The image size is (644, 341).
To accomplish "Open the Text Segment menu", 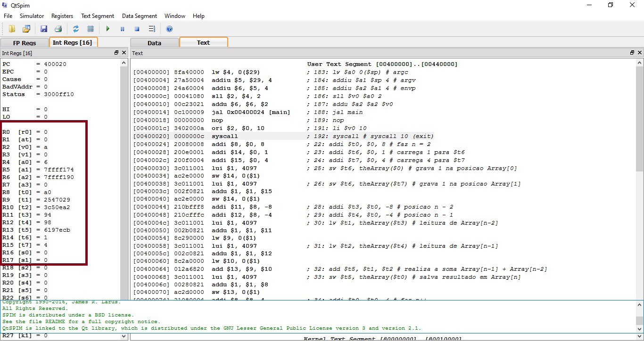I will [98, 16].
